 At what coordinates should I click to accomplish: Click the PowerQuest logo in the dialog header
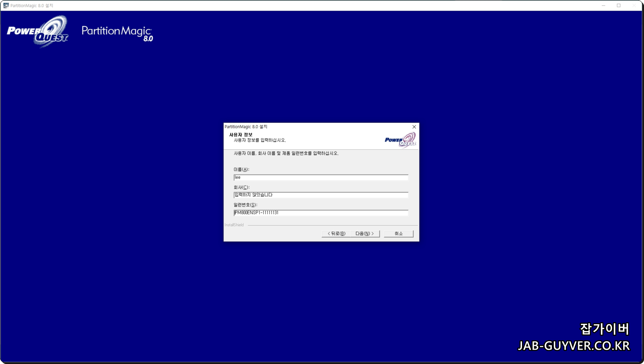tap(400, 140)
